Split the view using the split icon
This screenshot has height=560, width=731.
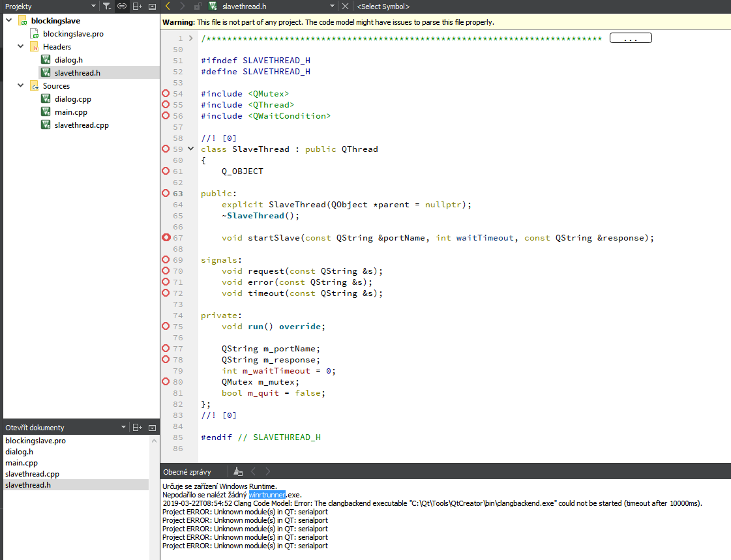pos(137,6)
